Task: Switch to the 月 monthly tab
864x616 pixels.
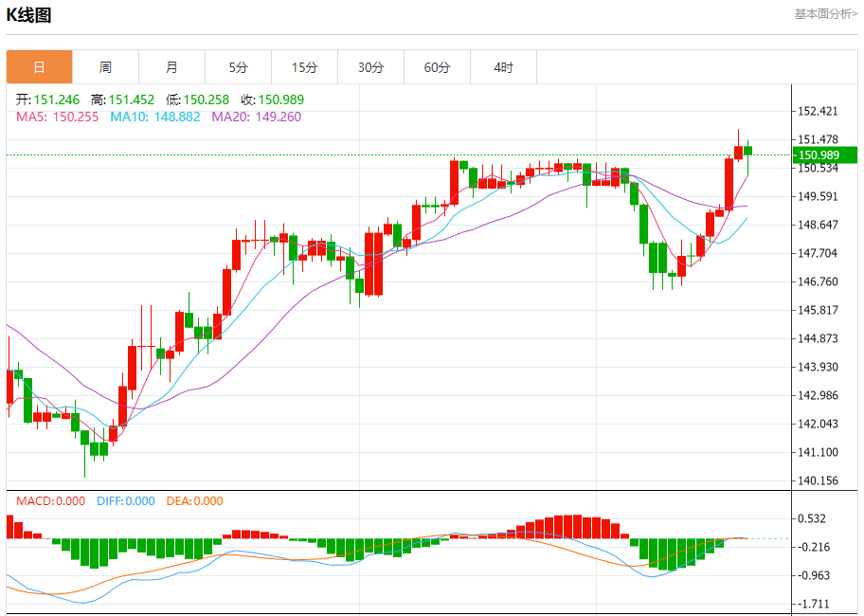Action: click(171, 67)
